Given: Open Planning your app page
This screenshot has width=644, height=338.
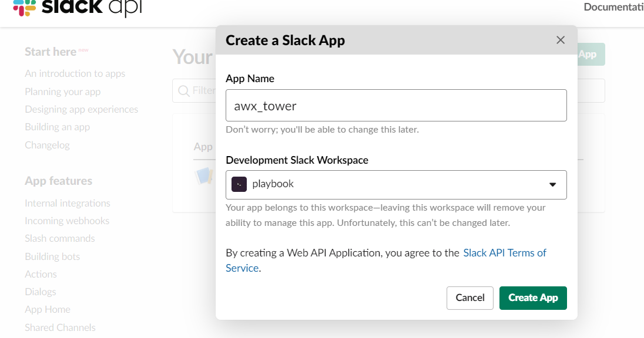Looking at the screenshot, I should [62, 92].
